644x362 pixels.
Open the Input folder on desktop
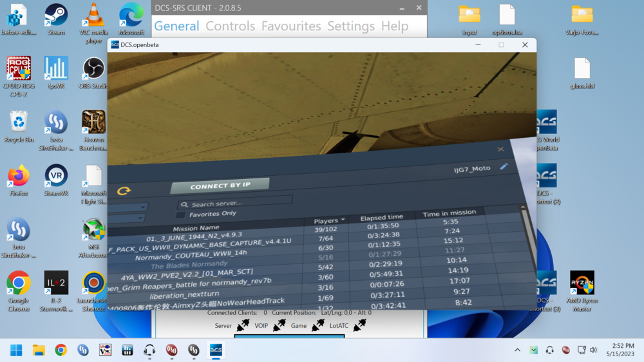coord(469,19)
